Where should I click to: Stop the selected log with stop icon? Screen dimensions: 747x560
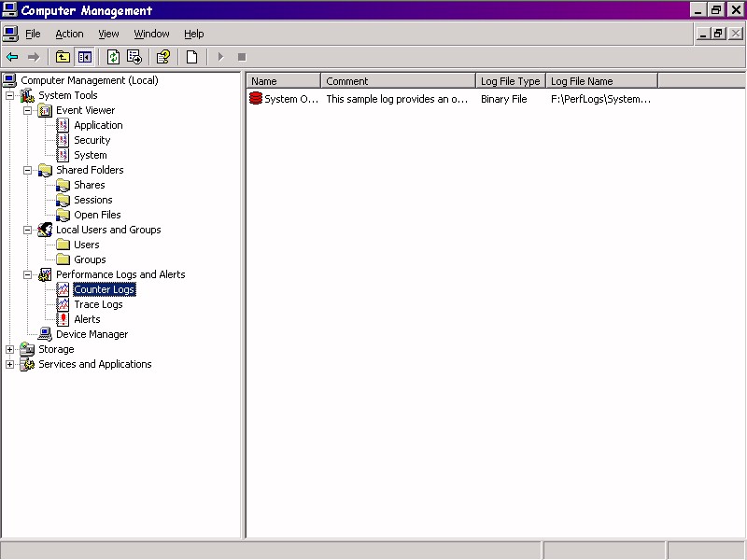coord(242,57)
